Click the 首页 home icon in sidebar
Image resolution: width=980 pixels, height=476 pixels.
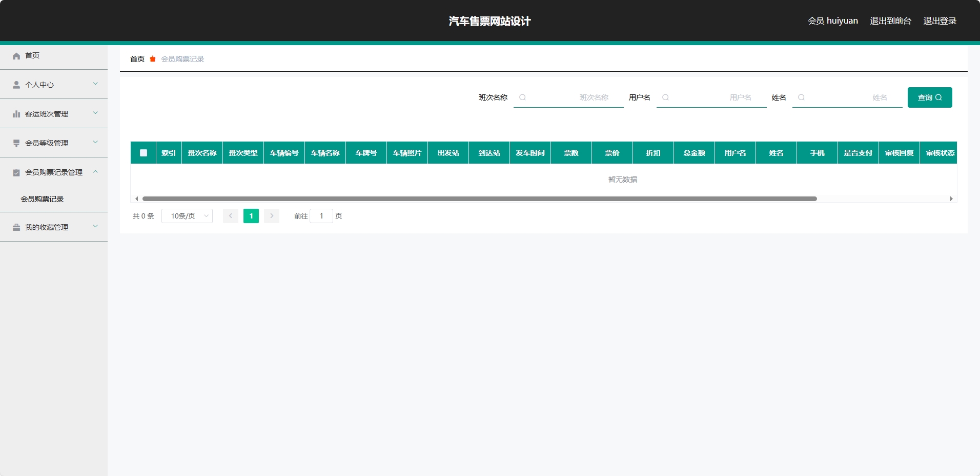click(x=16, y=56)
